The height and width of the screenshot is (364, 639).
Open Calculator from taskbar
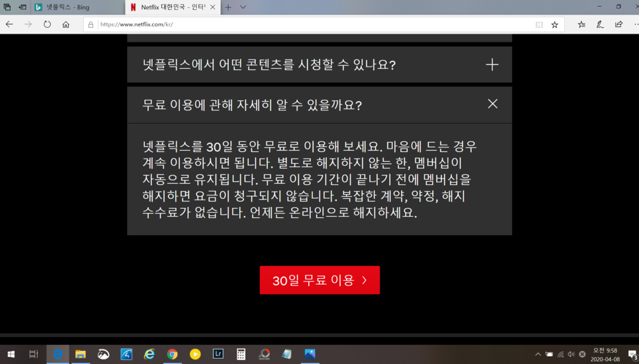pos(241,354)
